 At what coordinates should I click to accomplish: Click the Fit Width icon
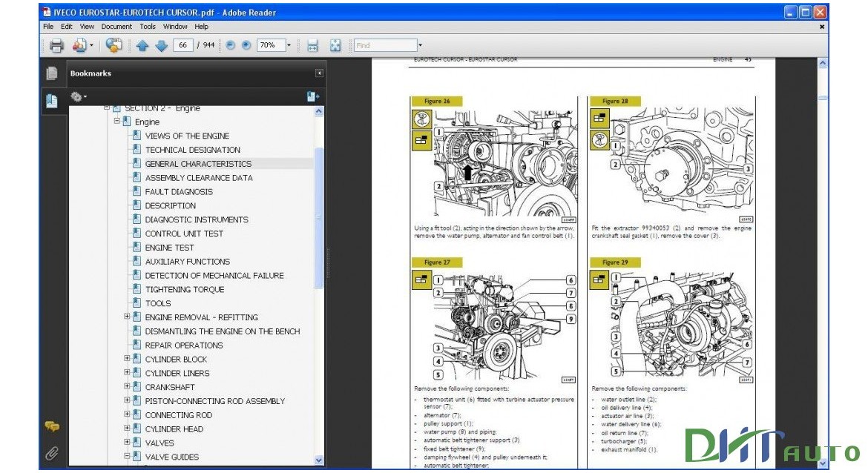click(312, 44)
